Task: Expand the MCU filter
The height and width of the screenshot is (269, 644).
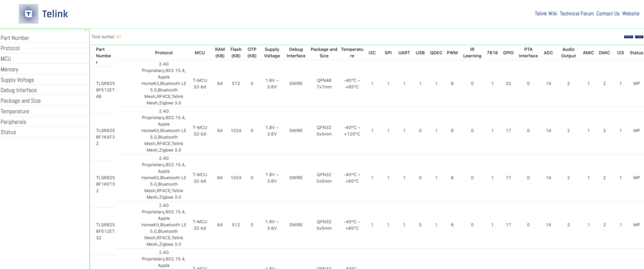Action: (44, 59)
